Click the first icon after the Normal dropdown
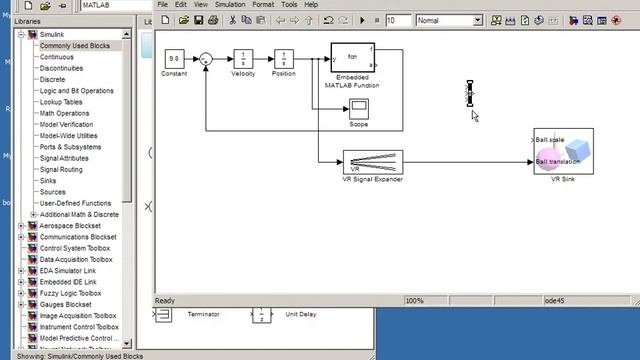This screenshot has height=360, width=640. (x=496, y=20)
